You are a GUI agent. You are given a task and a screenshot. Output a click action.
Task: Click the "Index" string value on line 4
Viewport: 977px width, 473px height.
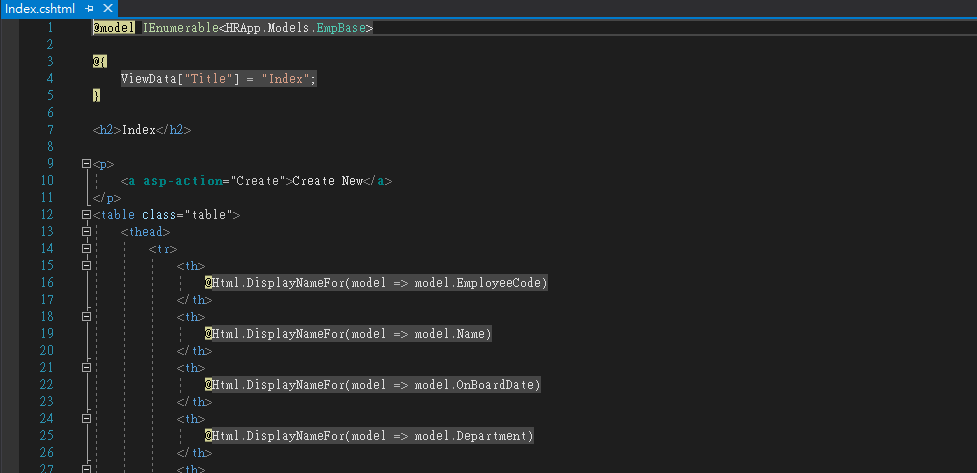285,79
